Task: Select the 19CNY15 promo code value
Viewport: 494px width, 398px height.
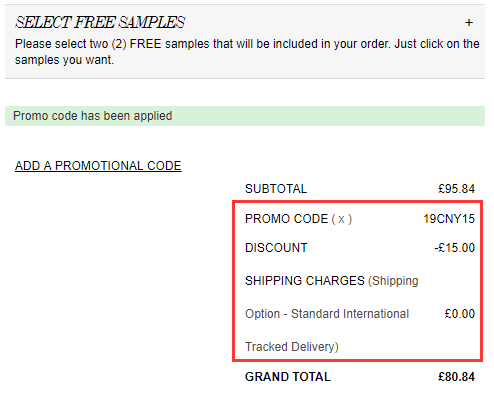Action: click(x=449, y=219)
